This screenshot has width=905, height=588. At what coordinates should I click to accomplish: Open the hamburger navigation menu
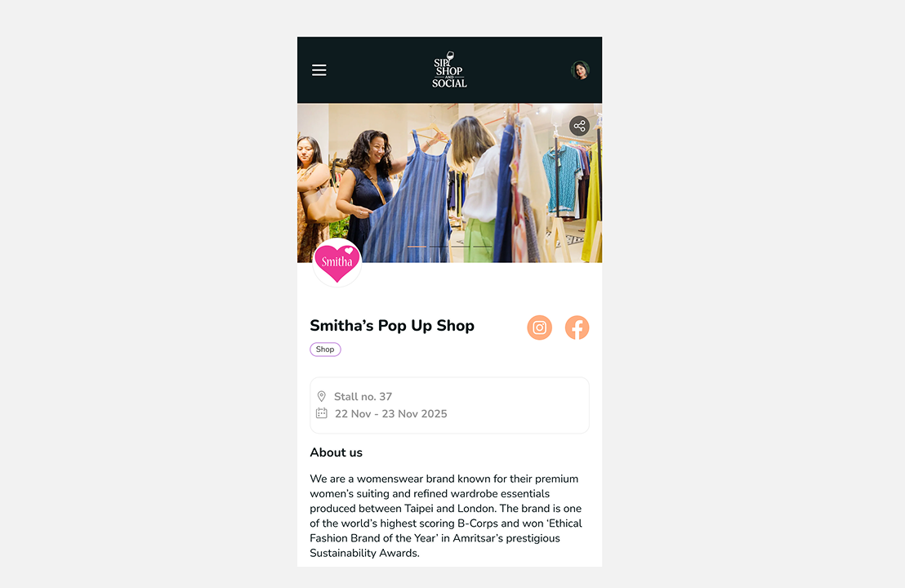[x=319, y=70]
